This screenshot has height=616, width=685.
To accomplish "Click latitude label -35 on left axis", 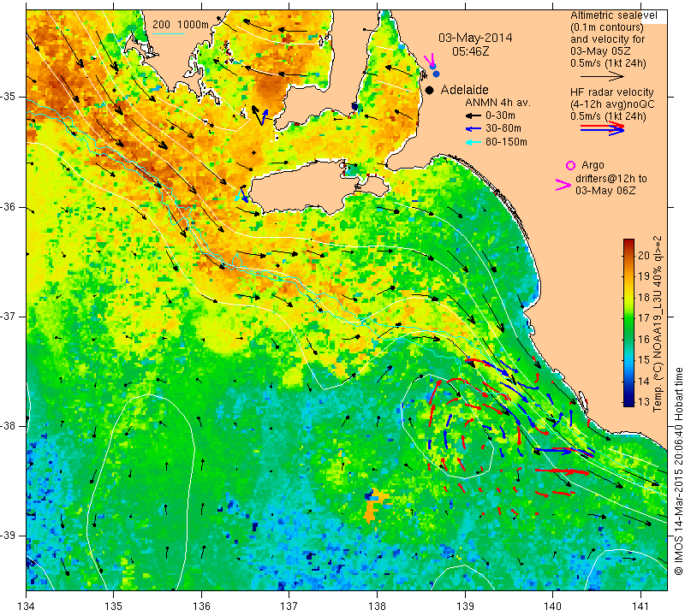I will pyautogui.click(x=9, y=97).
